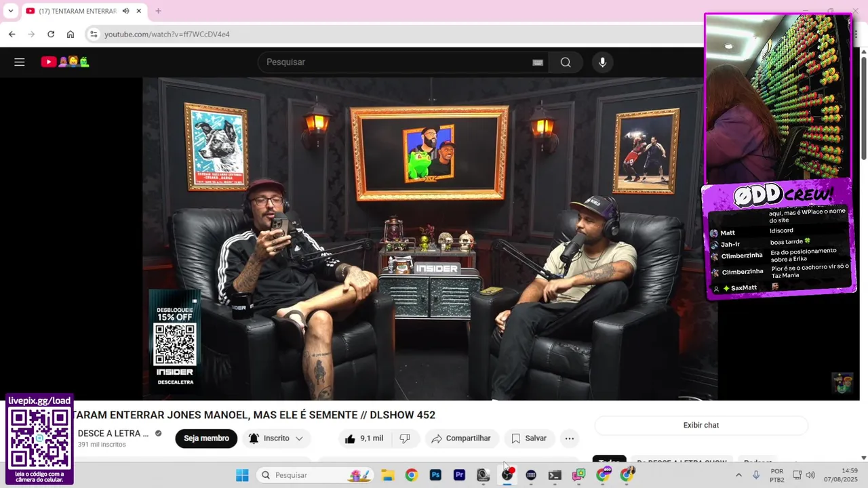
Task: Click the magnifier search button
Action: click(x=566, y=62)
